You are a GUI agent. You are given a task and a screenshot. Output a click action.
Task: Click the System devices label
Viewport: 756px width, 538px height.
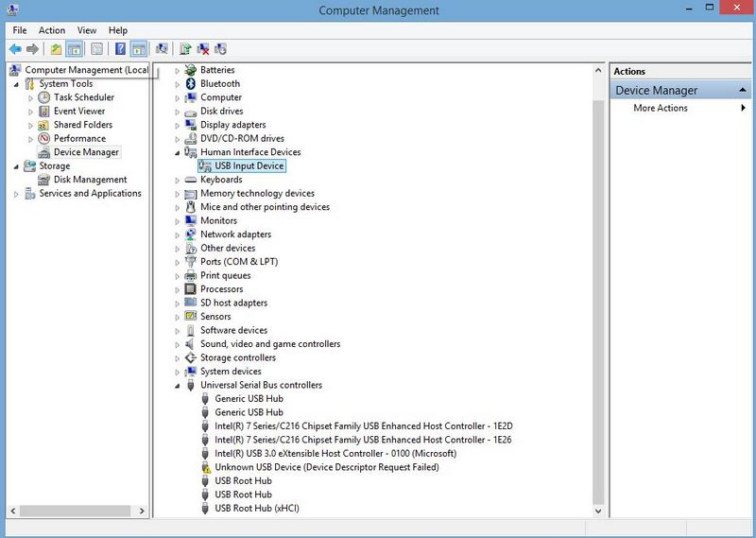tap(231, 371)
